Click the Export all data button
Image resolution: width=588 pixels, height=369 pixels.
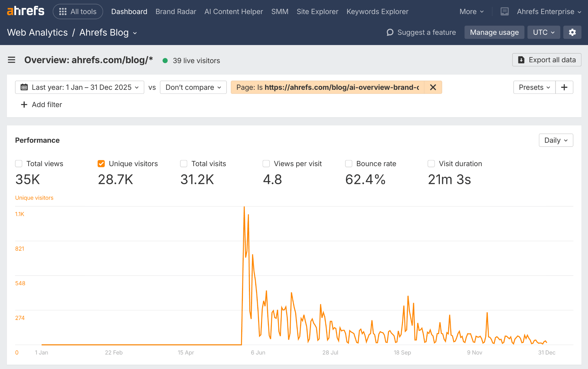[546, 60]
